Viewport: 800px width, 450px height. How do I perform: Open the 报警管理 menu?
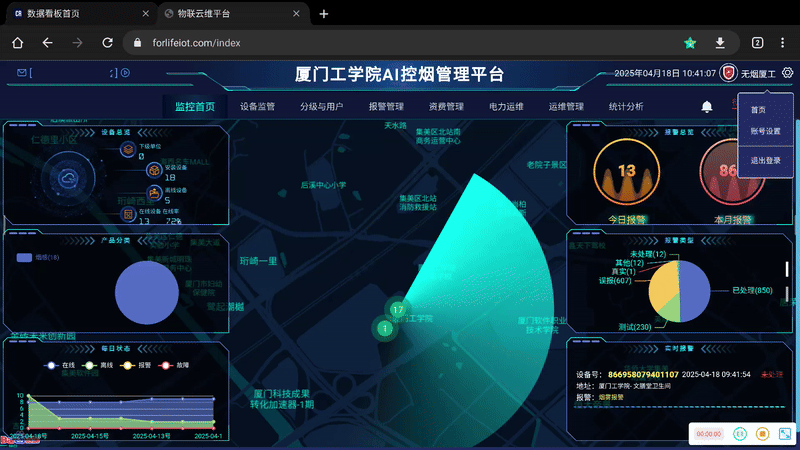pyautogui.click(x=386, y=107)
